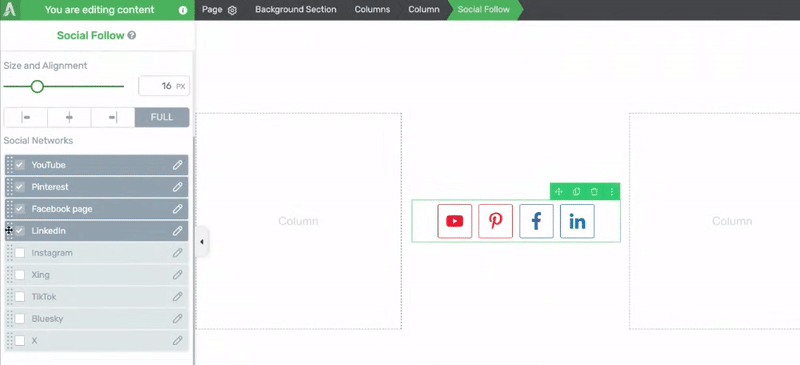Click the size value input field
This screenshot has height=365, width=800.
164,86
